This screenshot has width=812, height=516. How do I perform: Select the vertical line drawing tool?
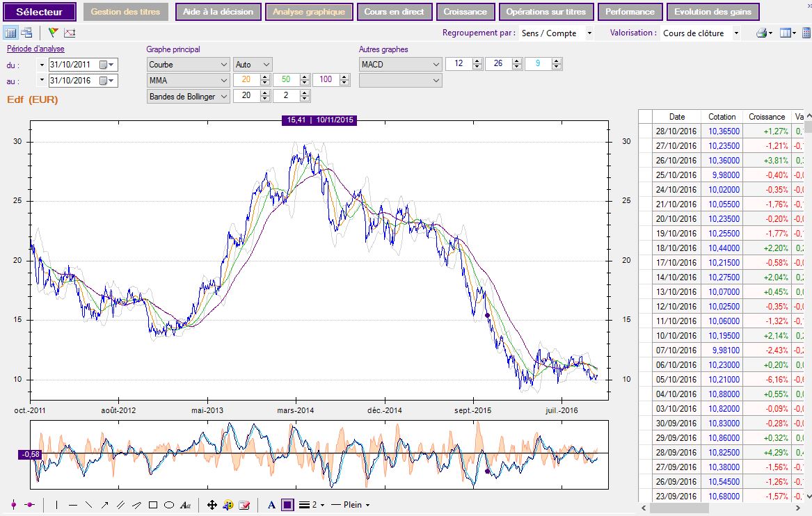56,505
